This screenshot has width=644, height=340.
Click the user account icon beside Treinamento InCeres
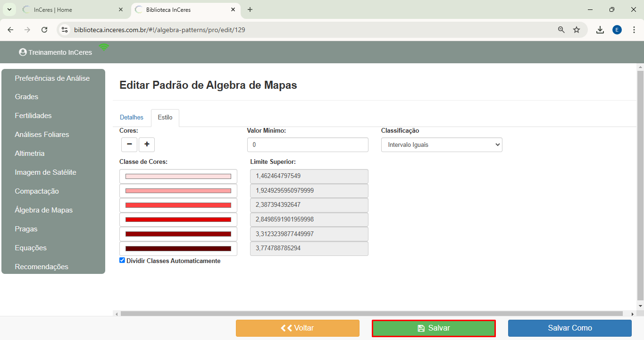point(23,52)
